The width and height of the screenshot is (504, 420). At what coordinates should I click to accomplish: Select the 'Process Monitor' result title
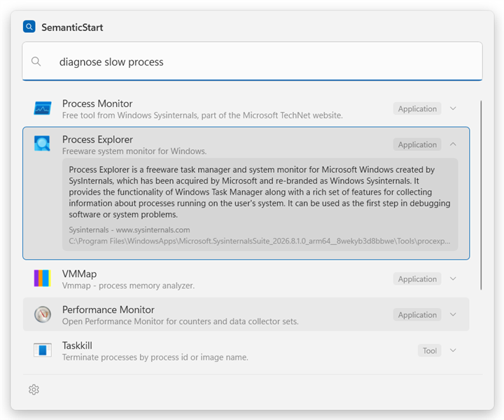pos(97,104)
